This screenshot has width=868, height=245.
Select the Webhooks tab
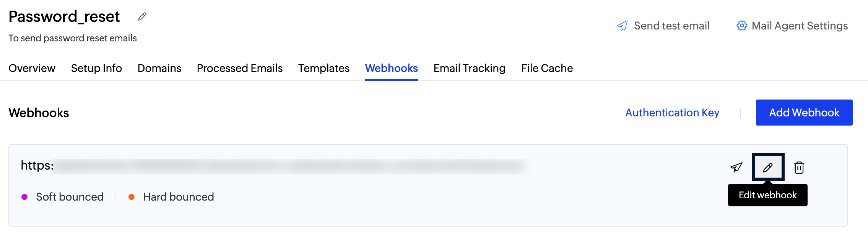[x=392, y=68]
